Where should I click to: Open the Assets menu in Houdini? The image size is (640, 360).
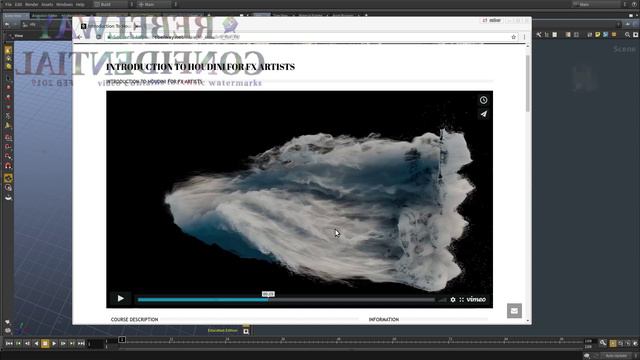47,4
